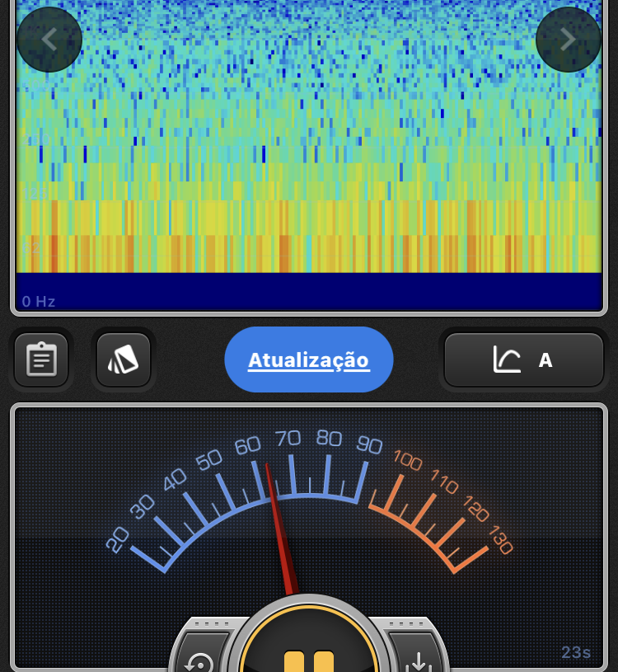Tap the 100 mark in orange zone
This screenshot has width=618, height=672.
coord(408,459)
